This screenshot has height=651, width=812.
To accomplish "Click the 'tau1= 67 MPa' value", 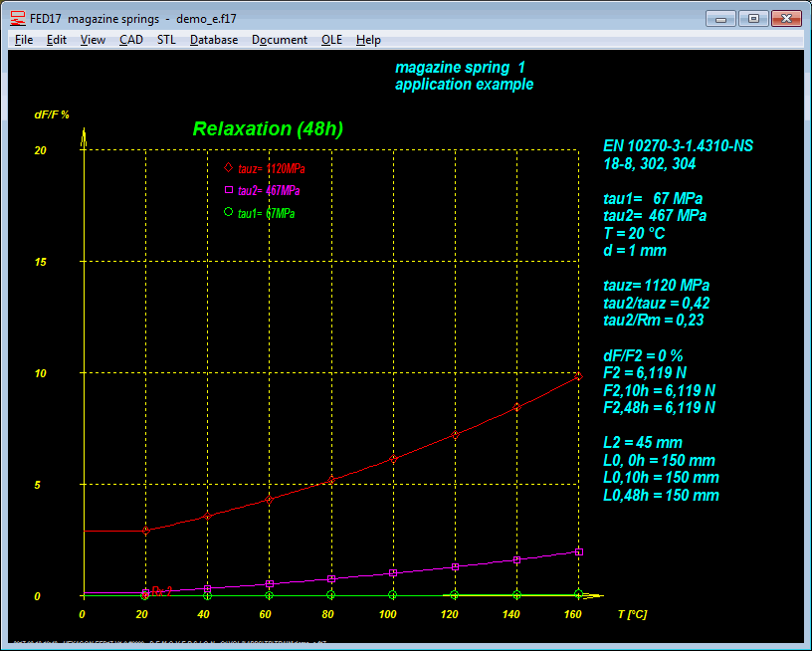I will (653, 199).
